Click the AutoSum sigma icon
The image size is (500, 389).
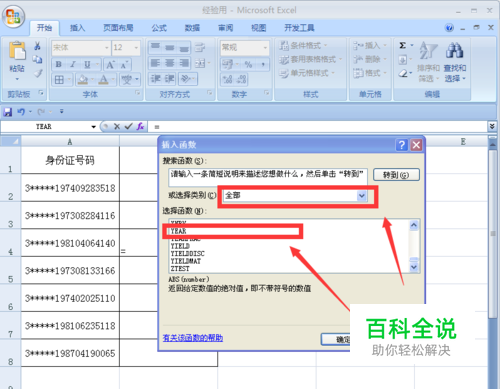click(x=403, y=45)
